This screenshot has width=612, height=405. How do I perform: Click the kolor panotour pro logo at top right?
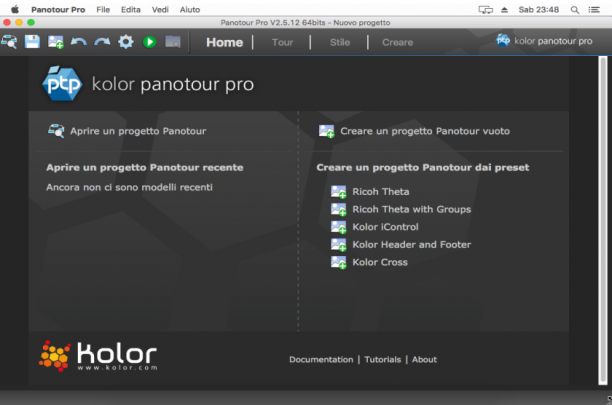544,41
